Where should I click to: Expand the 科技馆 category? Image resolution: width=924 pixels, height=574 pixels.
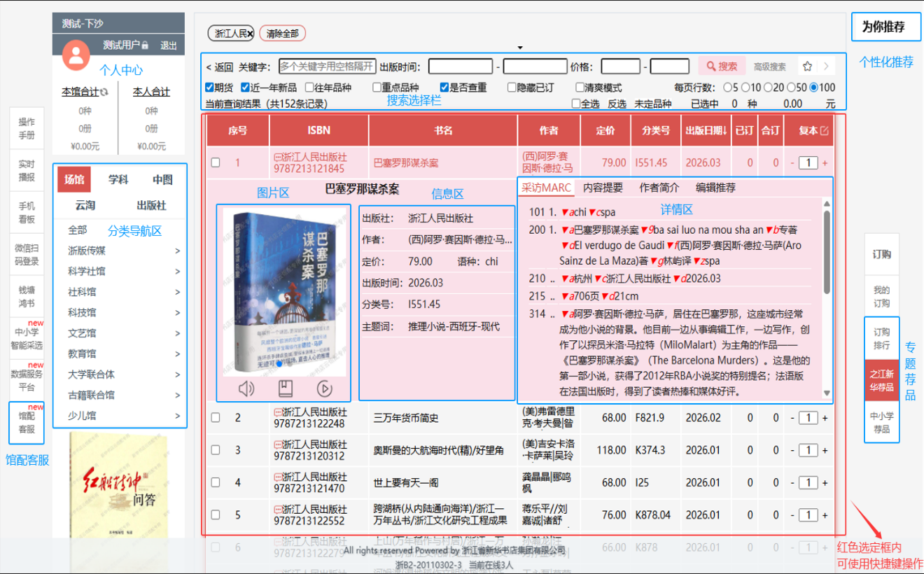(177, 313)
